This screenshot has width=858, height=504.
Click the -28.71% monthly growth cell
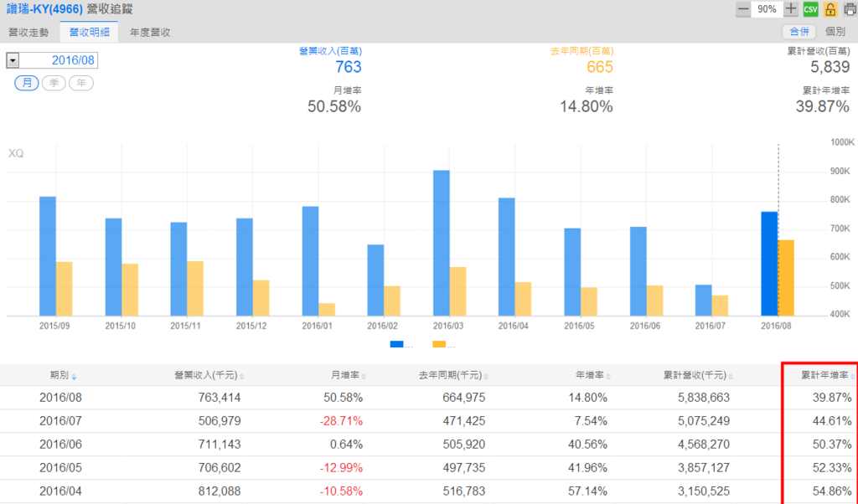pos(341,421)
